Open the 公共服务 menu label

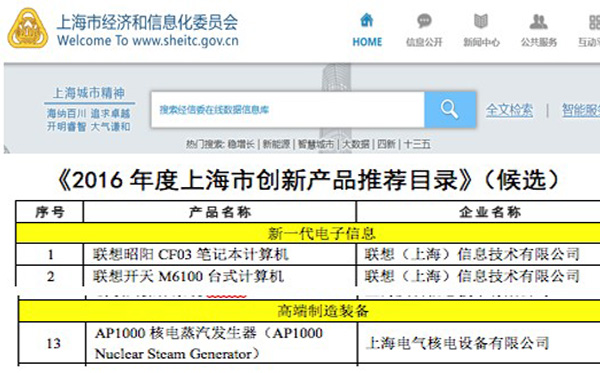pos(538,42)
